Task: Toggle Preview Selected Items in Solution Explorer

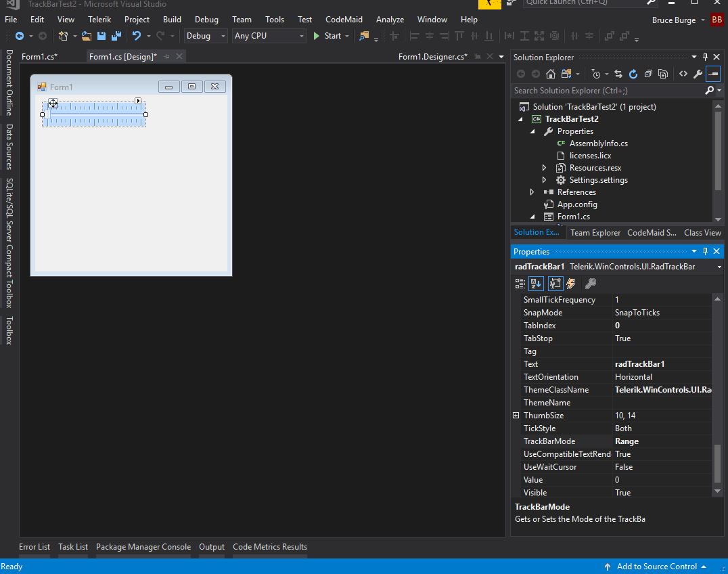Action: (713, 74)
